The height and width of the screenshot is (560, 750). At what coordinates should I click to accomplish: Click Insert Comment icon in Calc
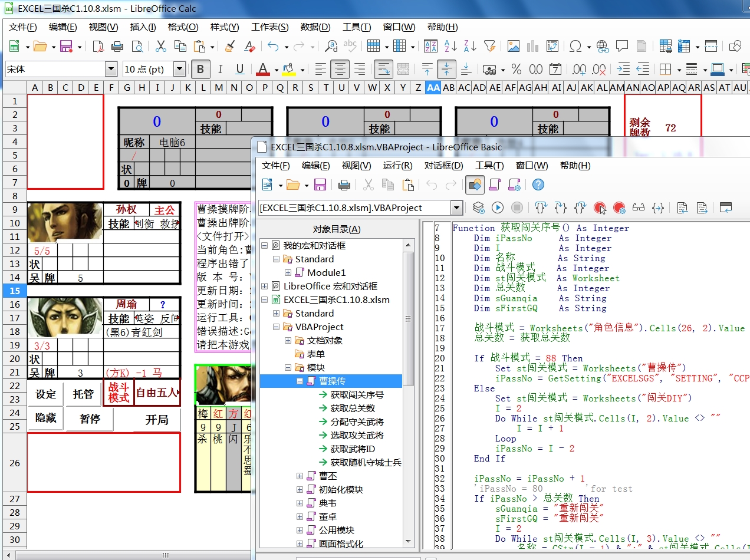coord(622,46)
